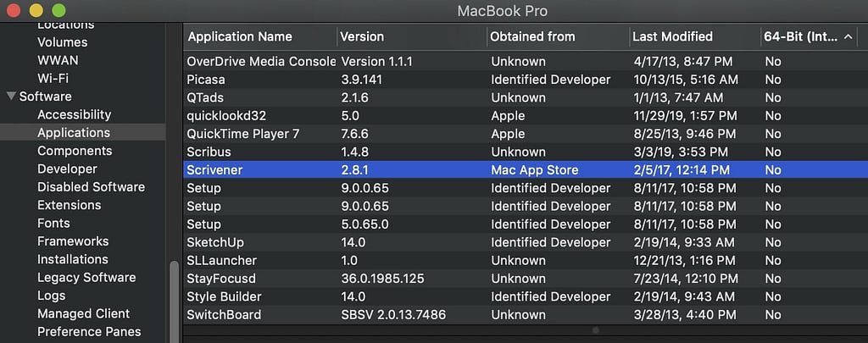
Task: Collapse the Software section triangle
Action: (x=11, y=97)
